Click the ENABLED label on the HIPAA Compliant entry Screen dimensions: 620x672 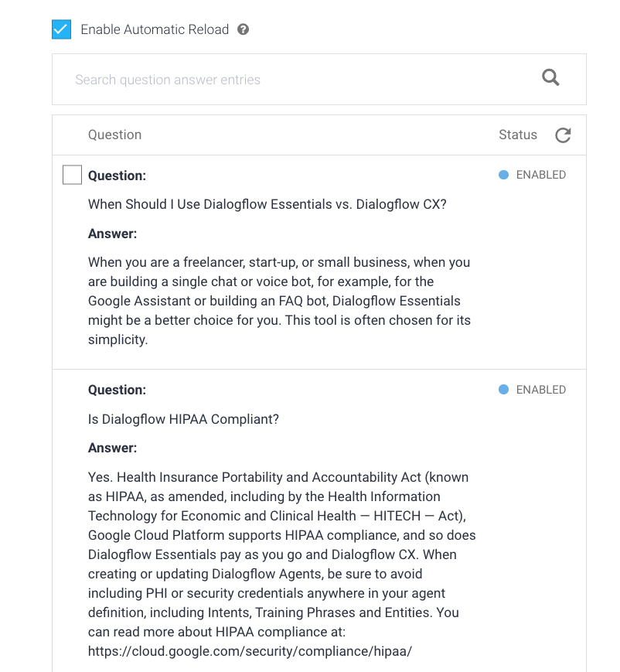coord(540,390)
